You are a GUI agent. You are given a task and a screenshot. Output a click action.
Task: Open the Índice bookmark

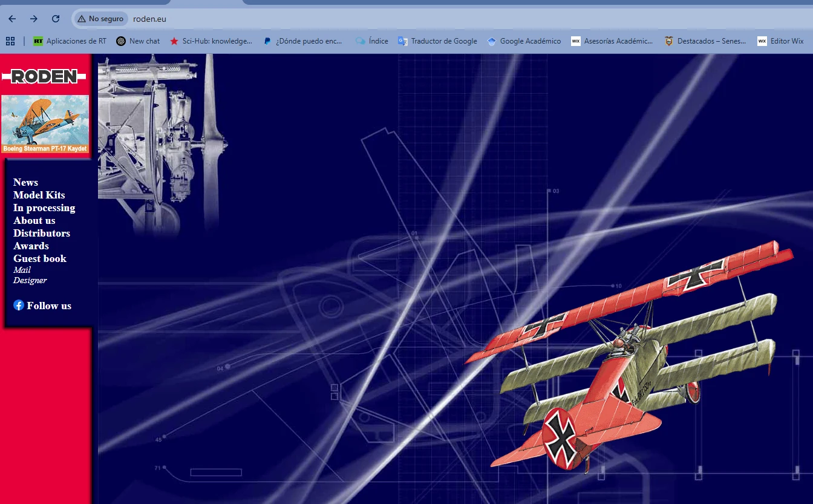[x=372, y=41]
